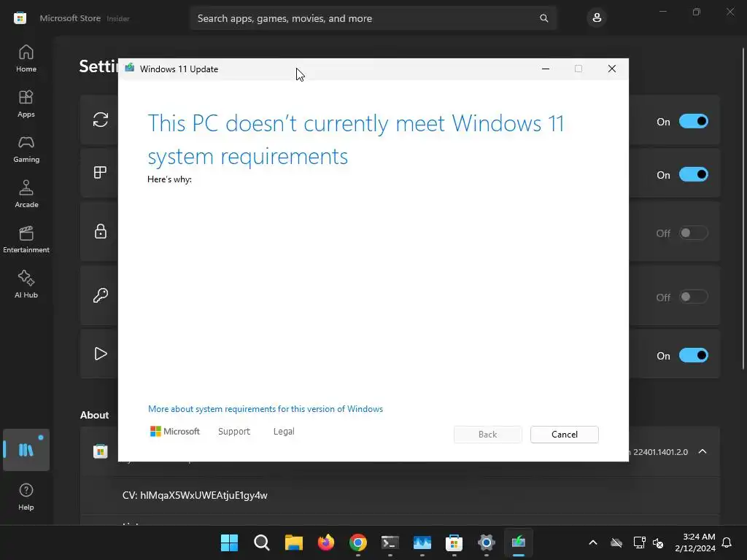The height and width of the screenshot is (560, 747).
Task: Open Entertainment section in sidebar
Action: [26, 239]
